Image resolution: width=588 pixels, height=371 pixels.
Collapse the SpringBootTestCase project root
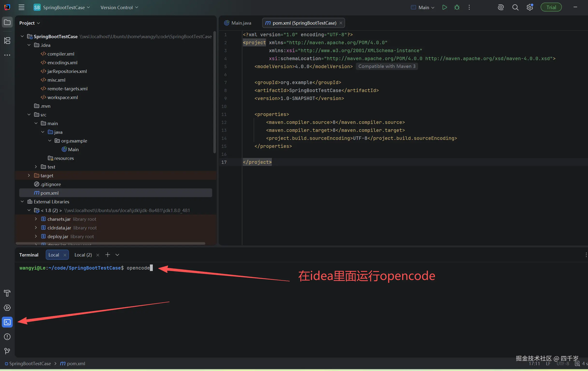[22, 36]
